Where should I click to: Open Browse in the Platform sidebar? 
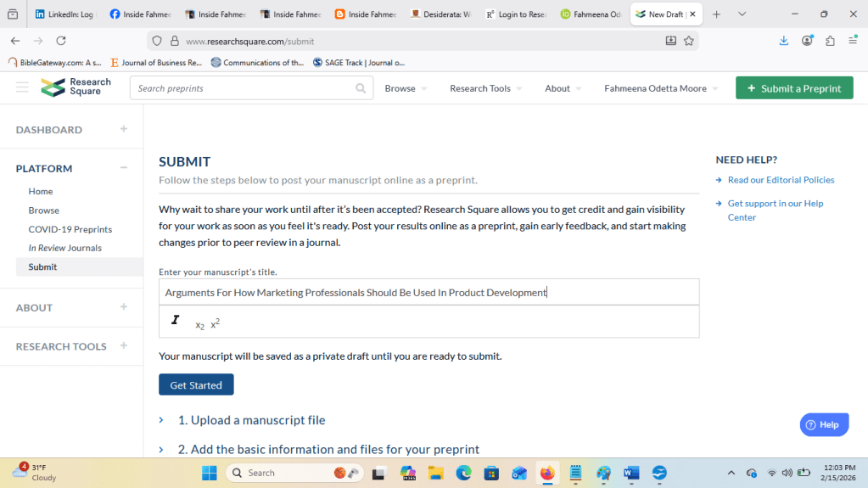pyautogui.click(x=44, y=210)
